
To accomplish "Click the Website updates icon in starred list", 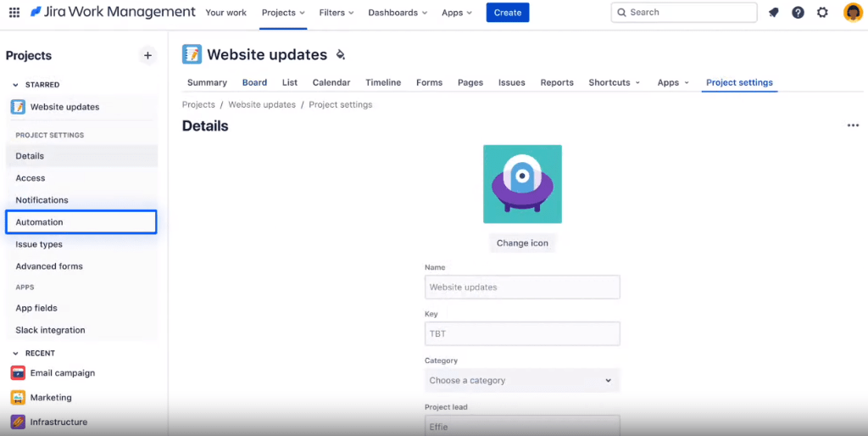I will tap(18, 107).
